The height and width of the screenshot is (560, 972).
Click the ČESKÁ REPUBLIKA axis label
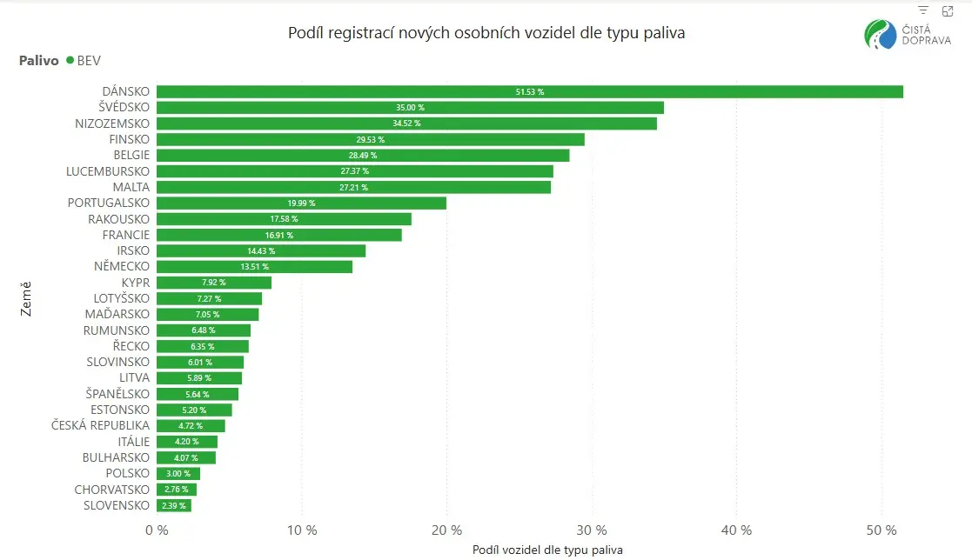pyautogui.click(x=100, y=425)
